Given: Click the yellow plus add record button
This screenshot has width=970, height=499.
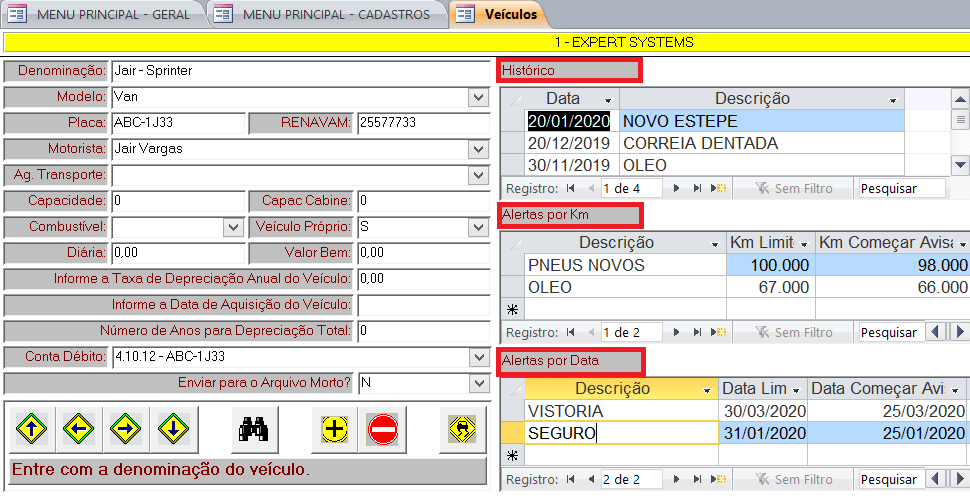Looking at the screenshot, I should [x=334, y=429].
